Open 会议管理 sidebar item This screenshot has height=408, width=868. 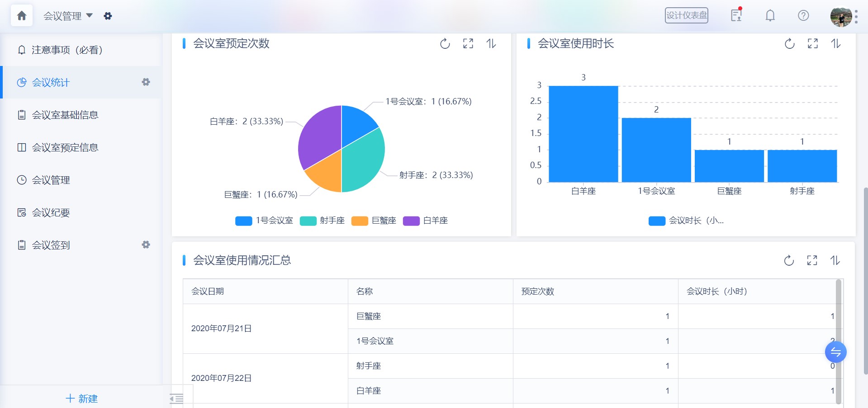[81, 180]
